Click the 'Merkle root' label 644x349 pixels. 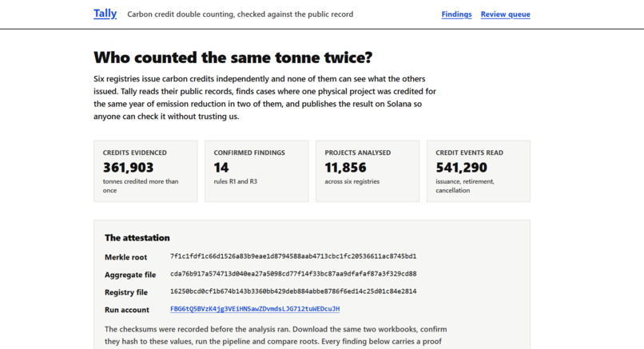tap(125, 257)
